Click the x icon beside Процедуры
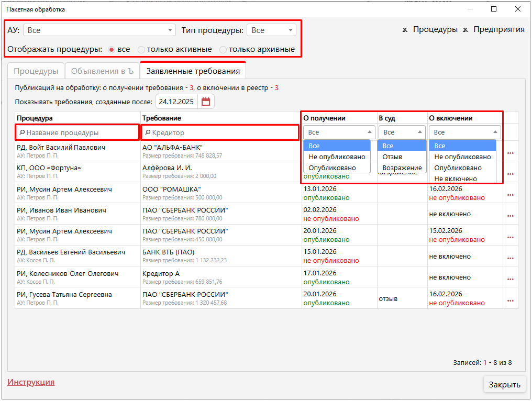This screenshot has height=401, width=532. 405,30
